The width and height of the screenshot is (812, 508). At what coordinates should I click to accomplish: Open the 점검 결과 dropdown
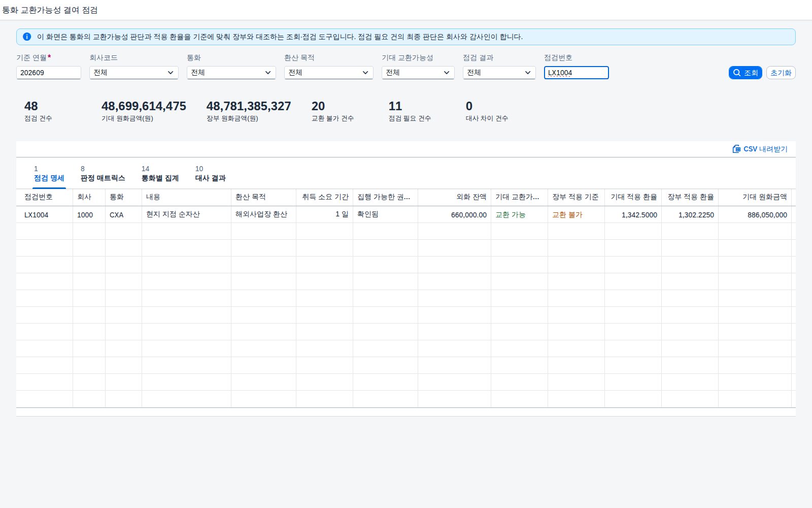499,73
